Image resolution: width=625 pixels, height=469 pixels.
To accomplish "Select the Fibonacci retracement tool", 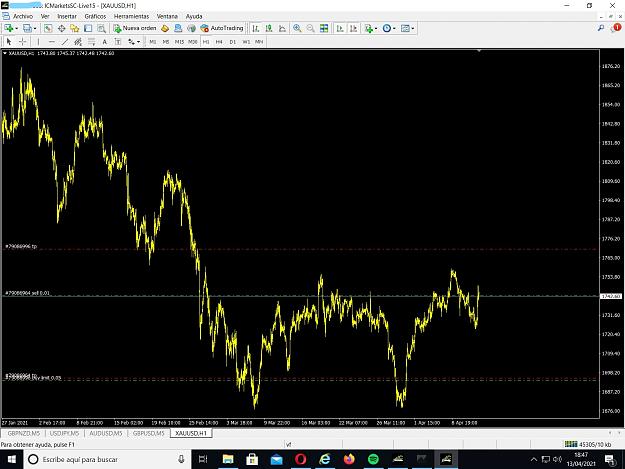I will coord(91,42).
